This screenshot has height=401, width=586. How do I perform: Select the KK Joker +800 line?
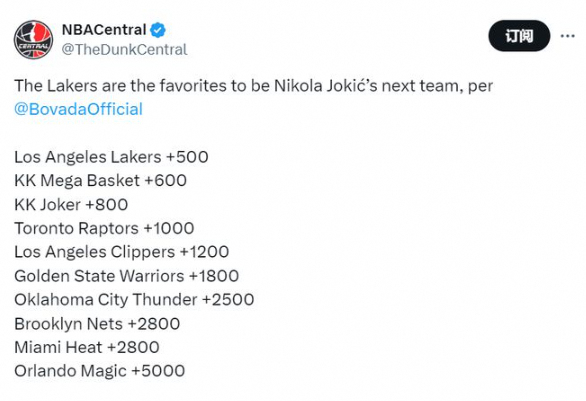tap(71, 204)
